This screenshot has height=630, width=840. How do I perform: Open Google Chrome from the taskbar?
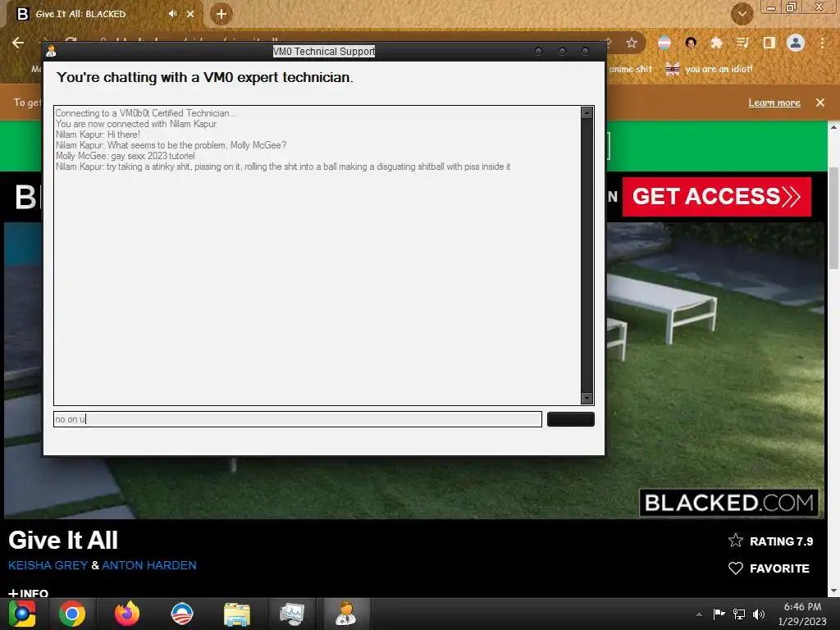[x=72, y=614]
